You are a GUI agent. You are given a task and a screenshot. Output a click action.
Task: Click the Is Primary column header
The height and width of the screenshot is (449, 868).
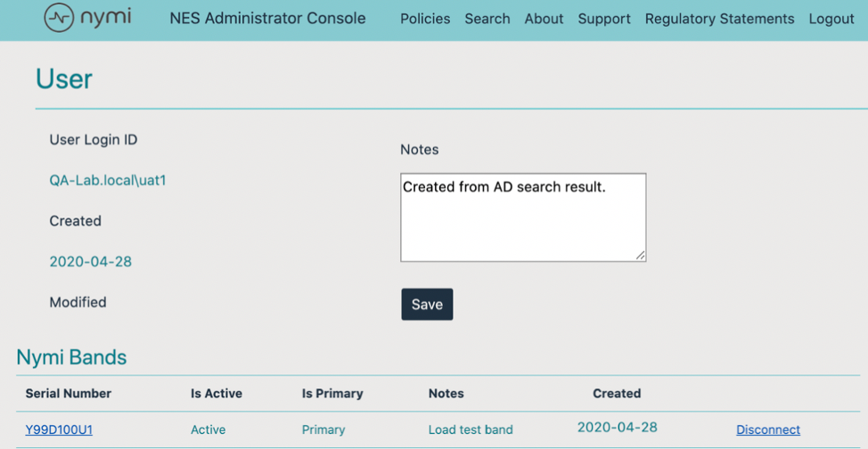[x=332, y=393]
